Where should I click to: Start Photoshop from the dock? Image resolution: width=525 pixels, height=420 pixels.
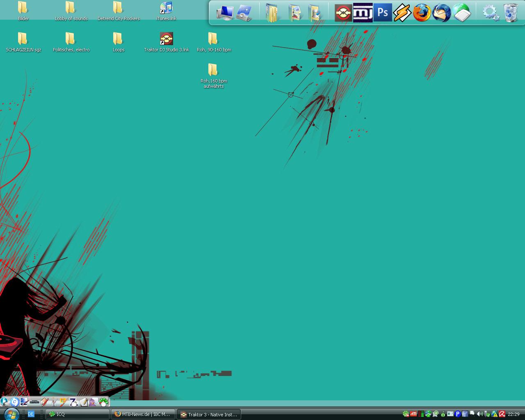(x=383, y=13)
